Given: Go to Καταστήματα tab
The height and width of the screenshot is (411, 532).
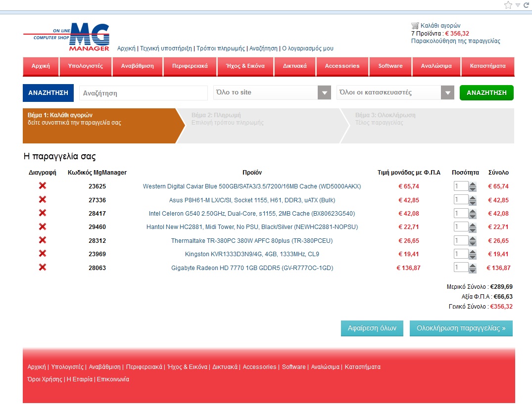Looking at the screenshot, I should (x=488, y=66).
